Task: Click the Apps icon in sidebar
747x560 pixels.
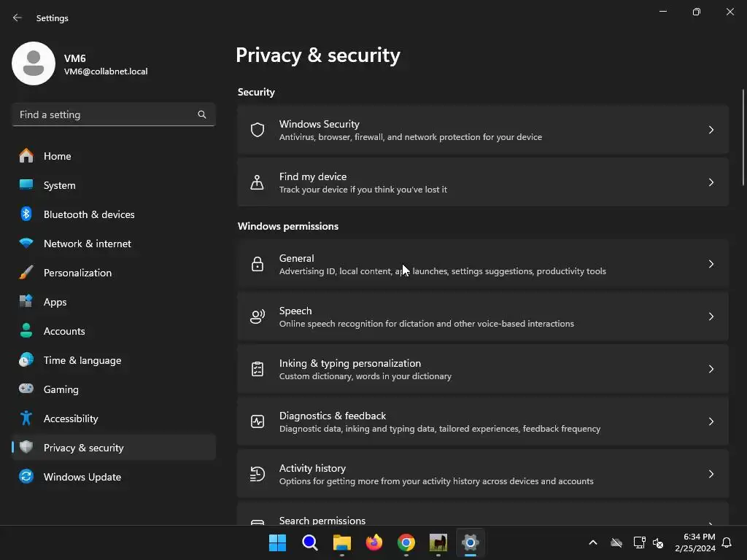Action: point(26,301)
